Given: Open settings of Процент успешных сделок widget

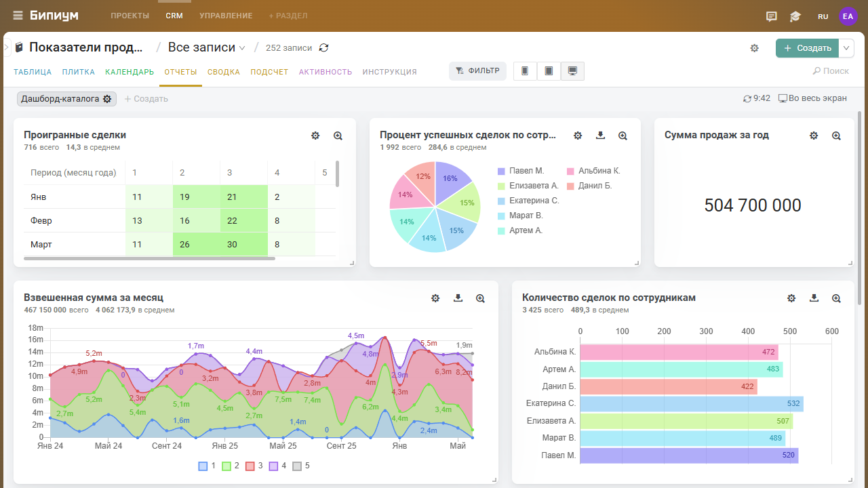Looking at the screenshot, I should [x=578, y=136].
